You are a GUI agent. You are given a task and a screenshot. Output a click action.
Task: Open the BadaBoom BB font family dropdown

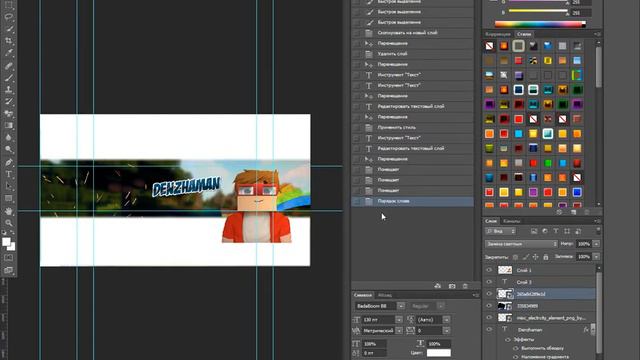[401, 306]
